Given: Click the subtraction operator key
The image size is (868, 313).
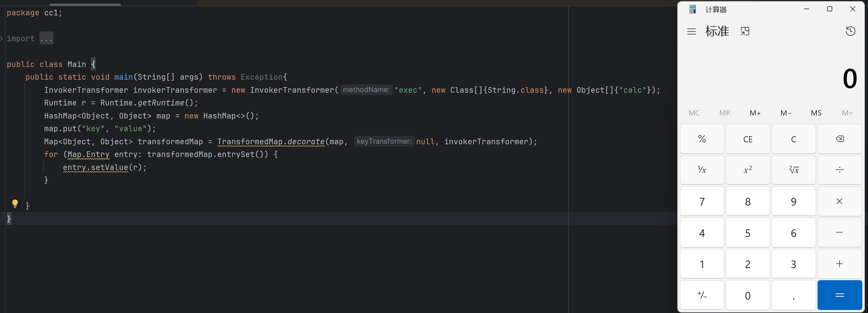Looking at the screenshot, I should 840,233.
